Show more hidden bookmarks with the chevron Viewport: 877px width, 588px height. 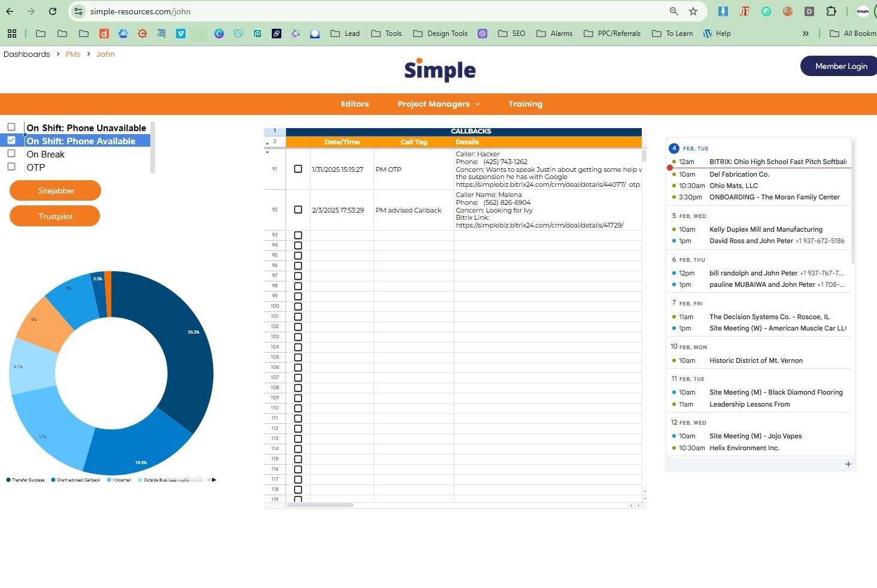click(806, 34)
